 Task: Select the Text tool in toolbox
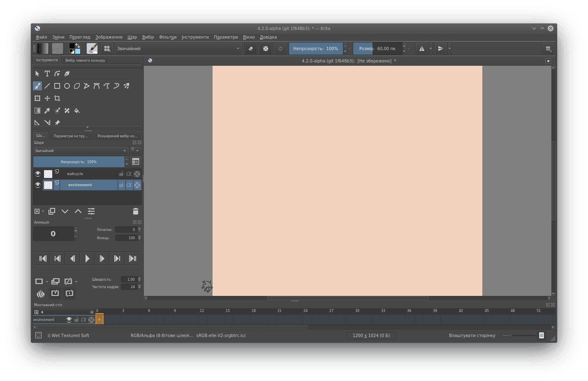(x=47, y=74)
